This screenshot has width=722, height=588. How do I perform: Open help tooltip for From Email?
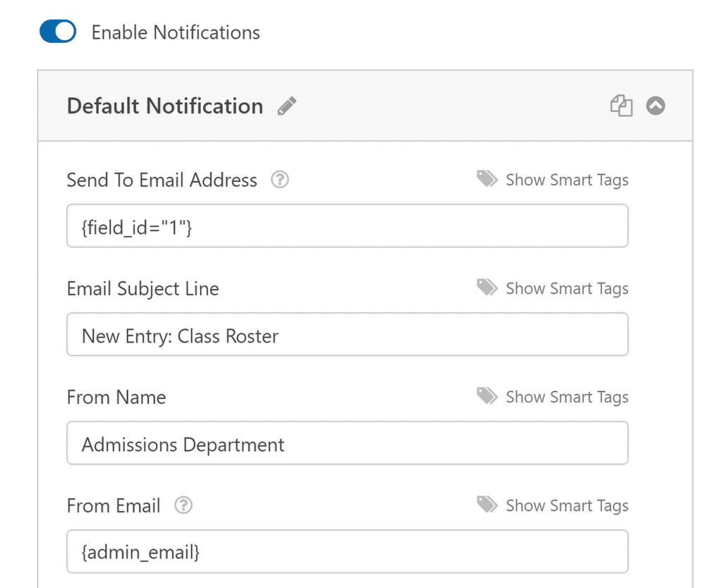pos(183,505)
